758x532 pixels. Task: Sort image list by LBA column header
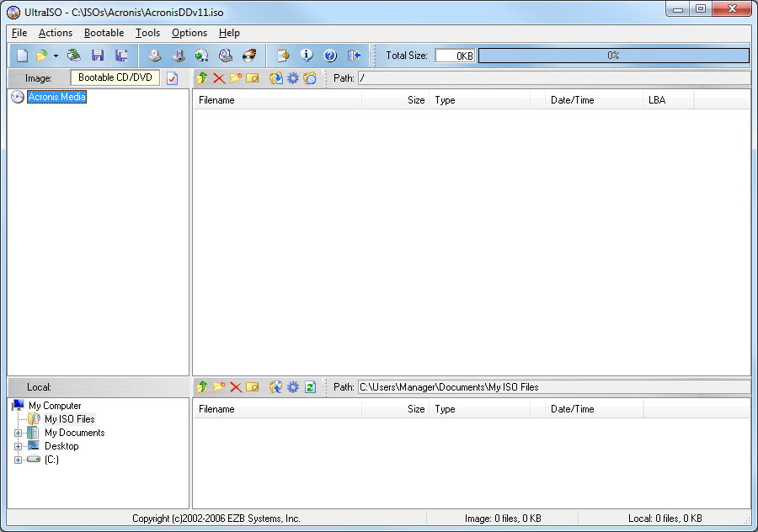[x=668, y=100]
